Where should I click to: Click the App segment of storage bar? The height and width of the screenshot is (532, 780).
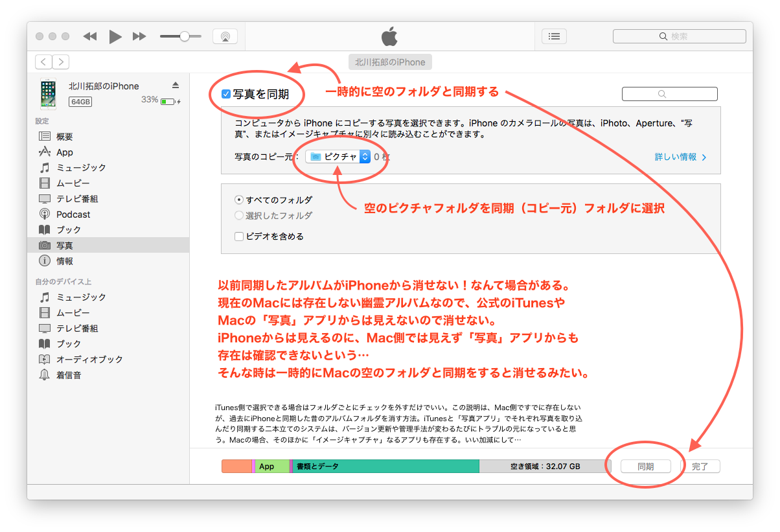click(x=271, y=467)
